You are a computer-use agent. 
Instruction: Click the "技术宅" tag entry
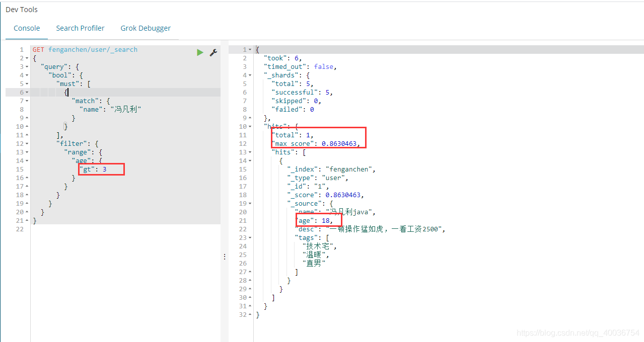320,246
